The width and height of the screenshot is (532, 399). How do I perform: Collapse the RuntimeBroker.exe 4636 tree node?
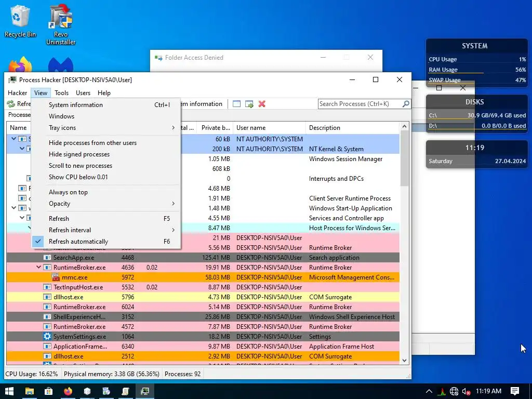tap(38, 268)
